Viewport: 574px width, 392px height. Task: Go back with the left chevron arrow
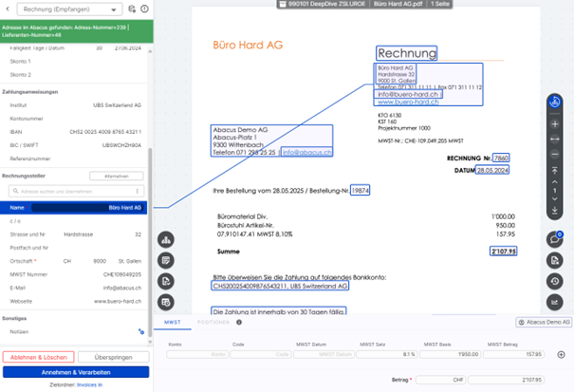[x=8, y=9]
